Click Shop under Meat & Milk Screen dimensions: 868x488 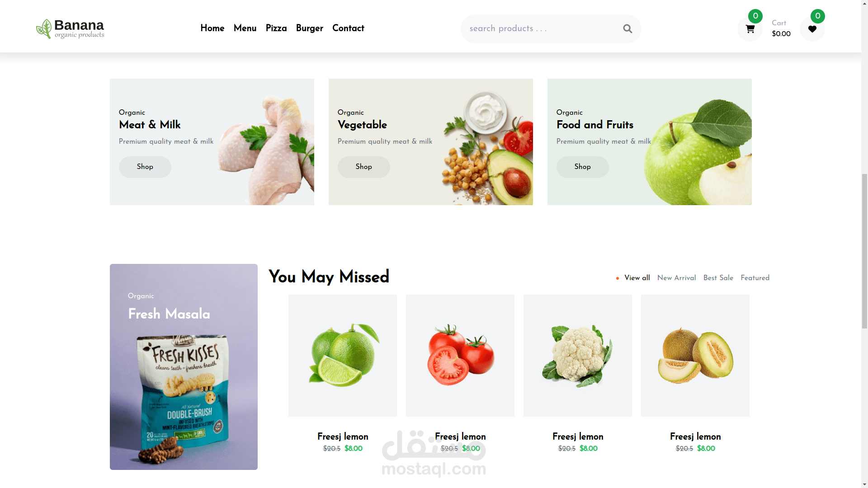click(x=145, y=167)
